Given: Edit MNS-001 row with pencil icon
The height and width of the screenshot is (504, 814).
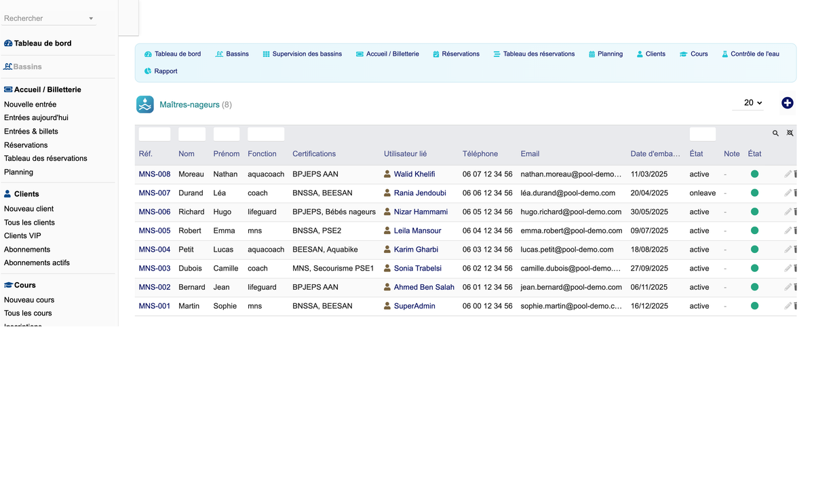Looking at the screenshot, I should [788, 306].
